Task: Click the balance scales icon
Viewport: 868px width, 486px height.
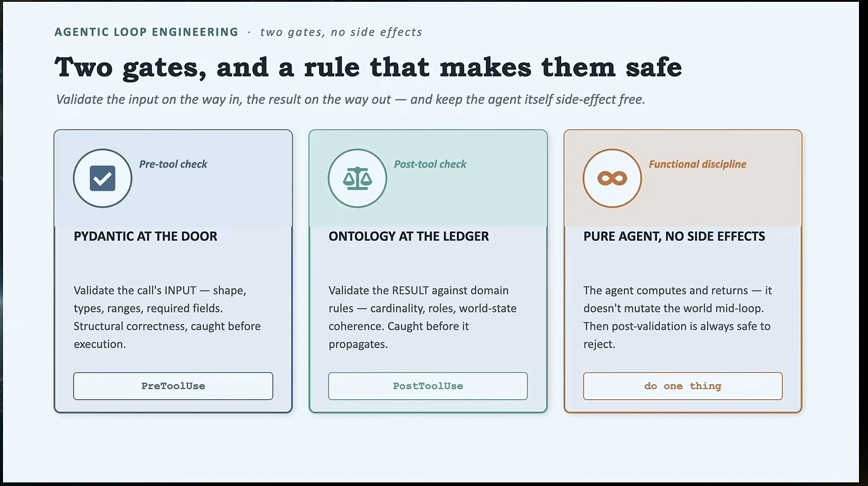Action: [x=357, y=178]
